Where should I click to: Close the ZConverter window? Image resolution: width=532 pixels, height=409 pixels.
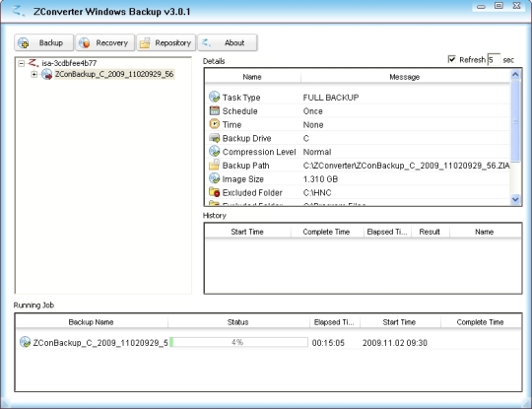pos(516,6)
